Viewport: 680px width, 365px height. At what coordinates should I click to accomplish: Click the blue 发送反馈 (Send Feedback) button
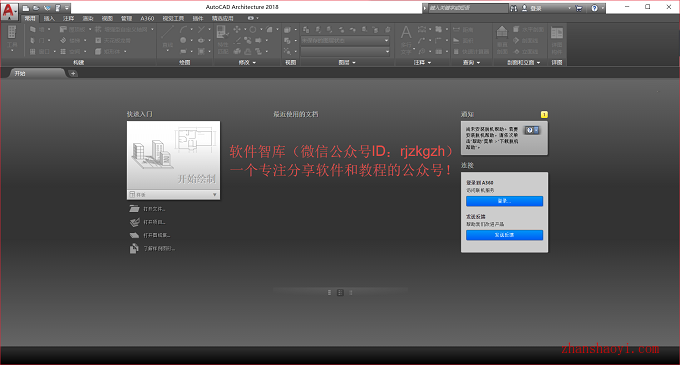click(504, 235)
